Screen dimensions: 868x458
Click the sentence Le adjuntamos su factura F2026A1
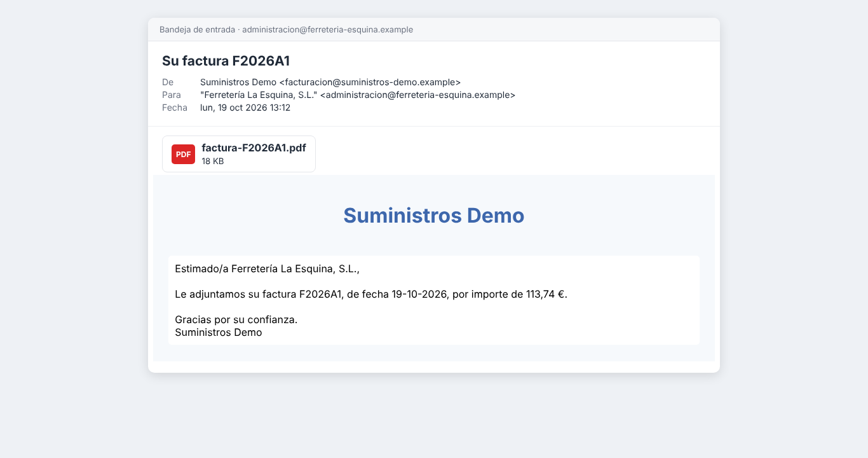click(371, 295)
